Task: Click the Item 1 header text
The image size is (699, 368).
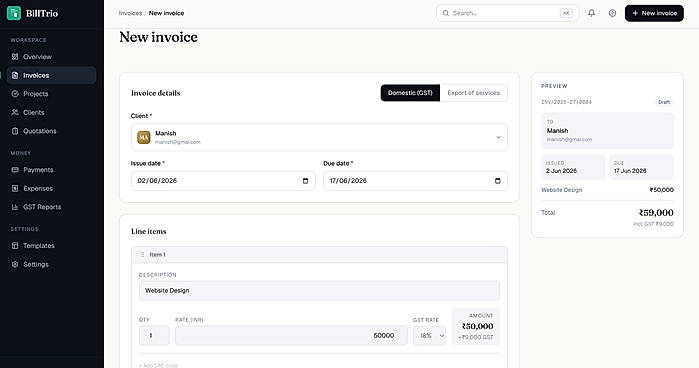Action: pyautogui.click(x=157, y=255)
